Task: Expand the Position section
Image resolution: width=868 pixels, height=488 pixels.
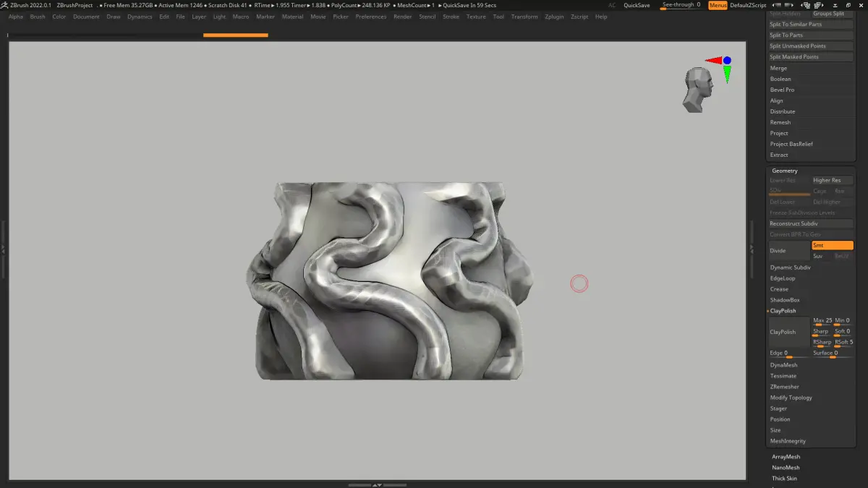Action: [x=780, y=419]
